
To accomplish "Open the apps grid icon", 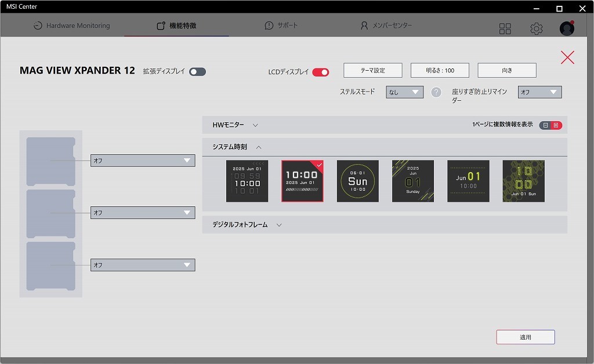I will point(505,28).
